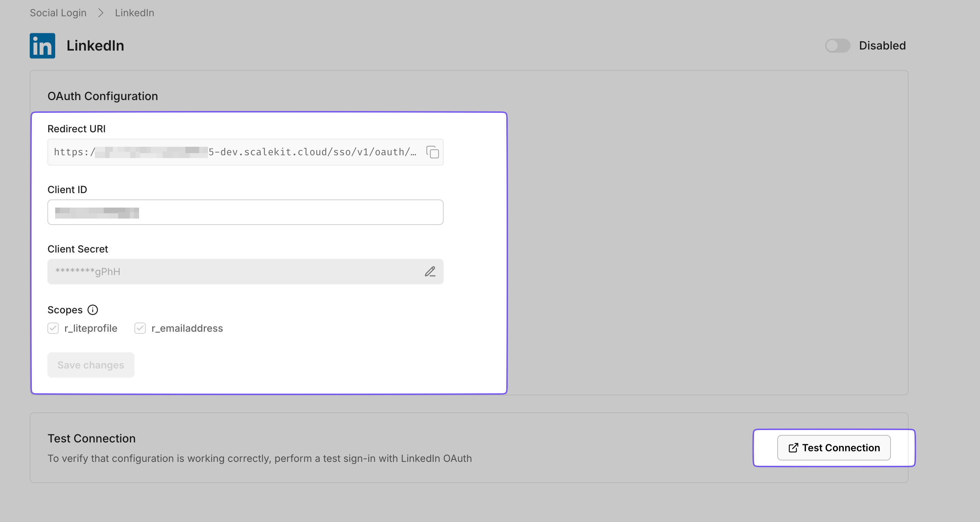
Task: Click the pencil icon to edit Client Secret
Action: 430,272
